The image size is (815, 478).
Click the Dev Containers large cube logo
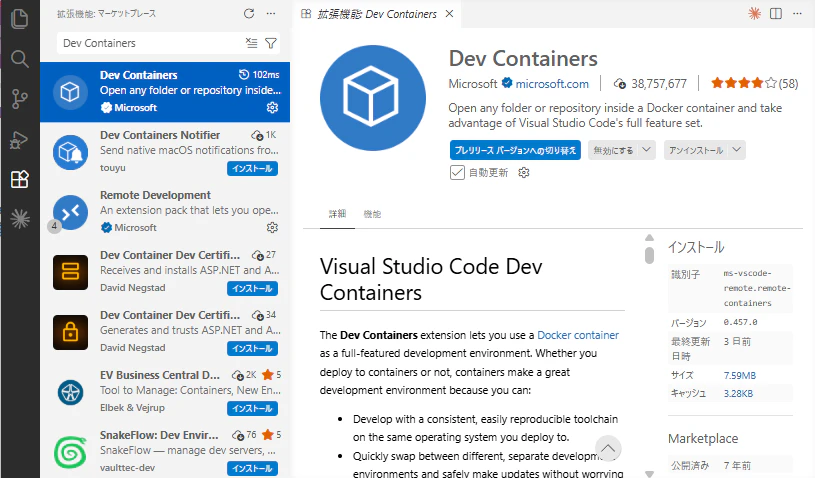373,98
